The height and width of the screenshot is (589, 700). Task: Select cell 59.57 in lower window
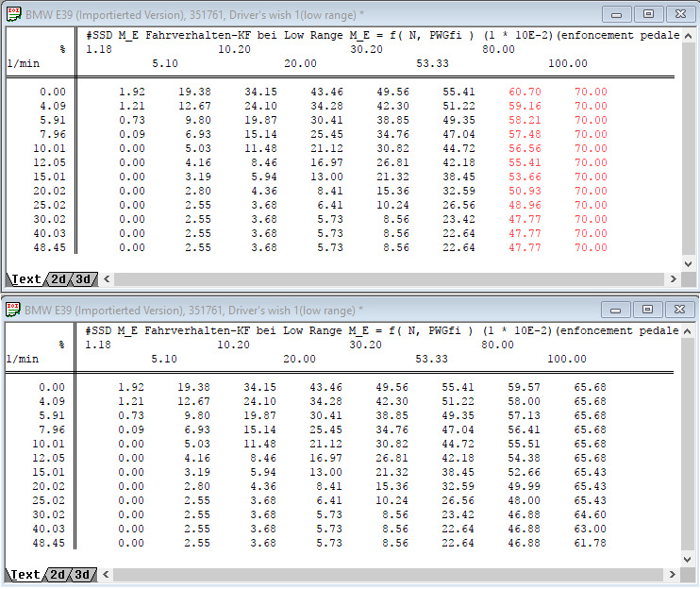click(x=524, y=387)
